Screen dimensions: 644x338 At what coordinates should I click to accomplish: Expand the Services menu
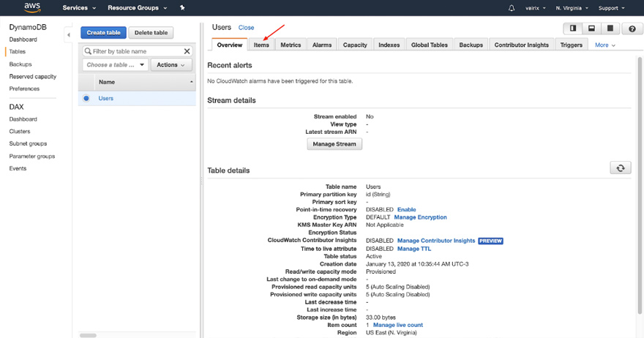tap(79, 8)
